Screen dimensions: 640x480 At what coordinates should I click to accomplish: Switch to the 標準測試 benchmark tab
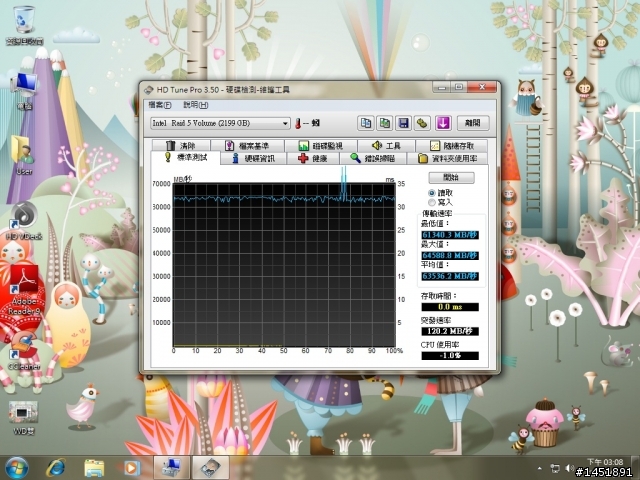pos(186,158)
